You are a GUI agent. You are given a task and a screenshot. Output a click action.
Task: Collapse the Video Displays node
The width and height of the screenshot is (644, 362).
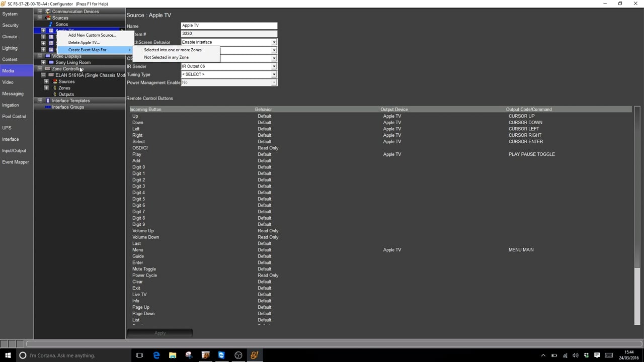click(x=40, y=56)
